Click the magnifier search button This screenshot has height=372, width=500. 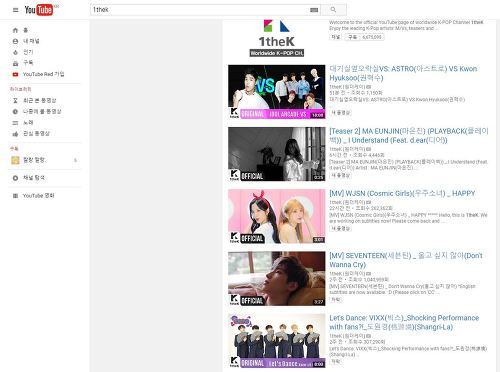click(333, 10)
